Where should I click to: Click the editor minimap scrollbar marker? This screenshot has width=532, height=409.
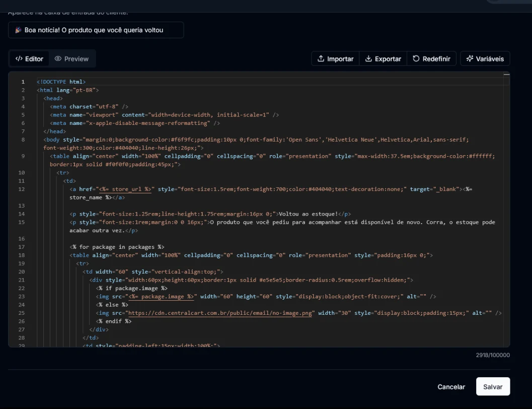[x=506, y=75]
